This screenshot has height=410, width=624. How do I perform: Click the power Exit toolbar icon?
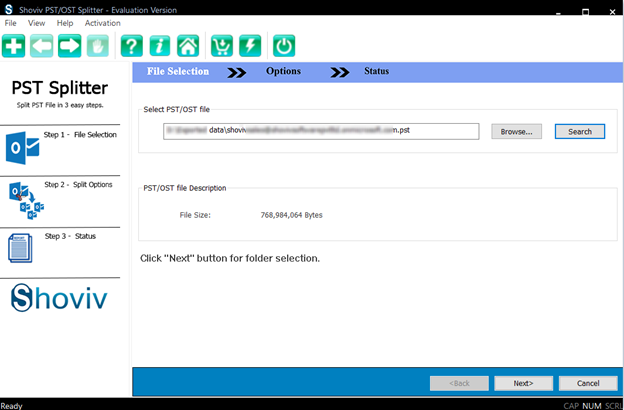284,46
